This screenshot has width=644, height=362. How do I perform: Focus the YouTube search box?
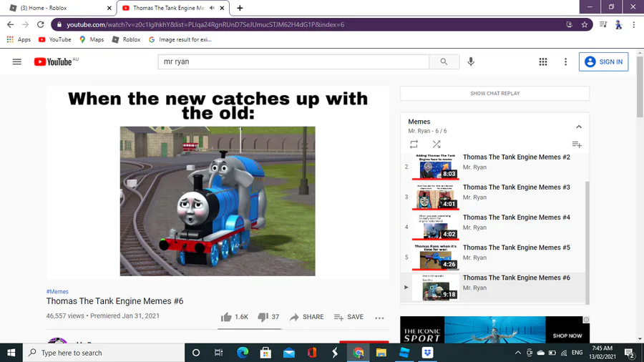293,62
